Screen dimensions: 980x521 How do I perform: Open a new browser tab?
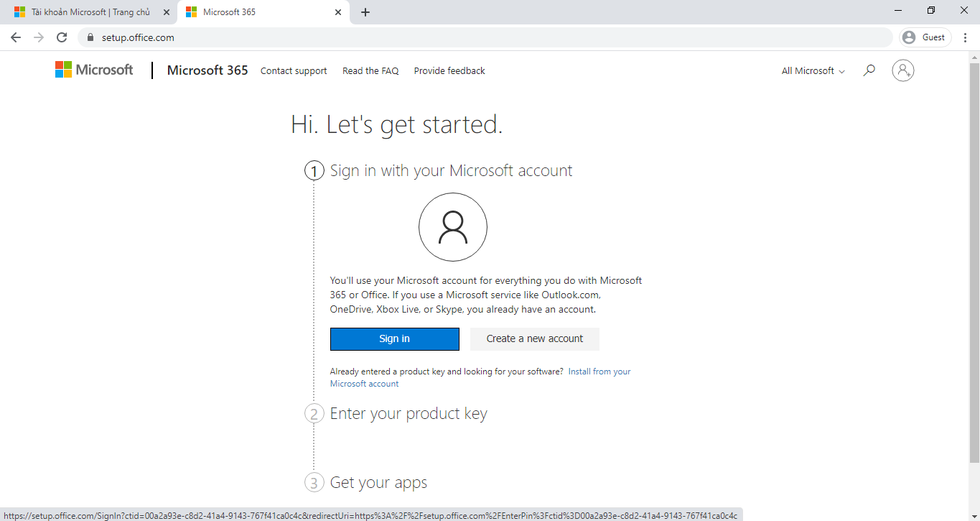[x=365, y=11]
